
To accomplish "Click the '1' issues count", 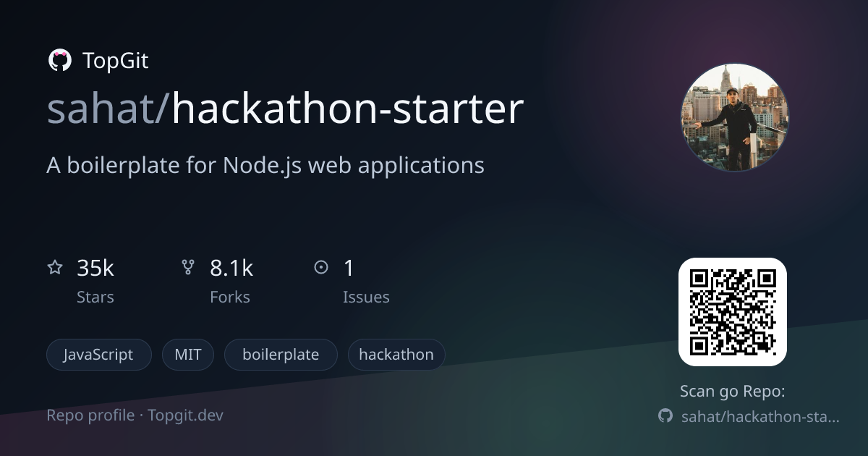I will point(349,268).
